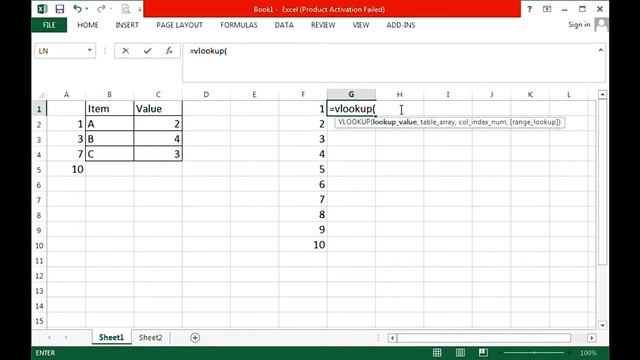The image size is (640, 360).
Task: Click col_index_num argument in tooltip
Action: click(482, 122)
